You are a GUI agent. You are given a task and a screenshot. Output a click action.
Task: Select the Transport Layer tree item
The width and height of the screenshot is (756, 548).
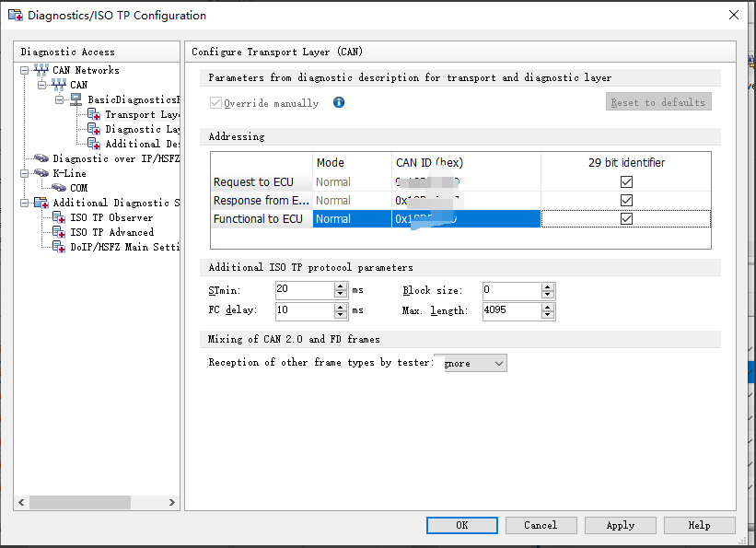[142, 115]
